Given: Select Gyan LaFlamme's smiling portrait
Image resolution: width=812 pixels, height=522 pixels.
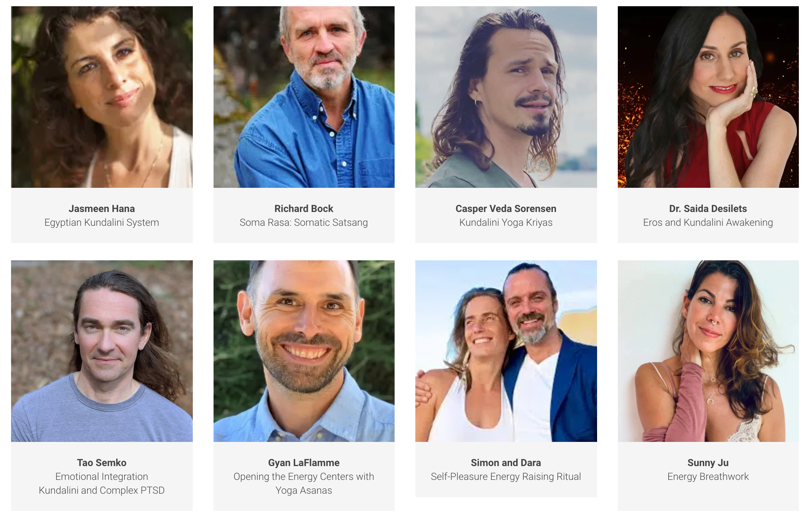Looking at the screenshot, I should 304,351.
